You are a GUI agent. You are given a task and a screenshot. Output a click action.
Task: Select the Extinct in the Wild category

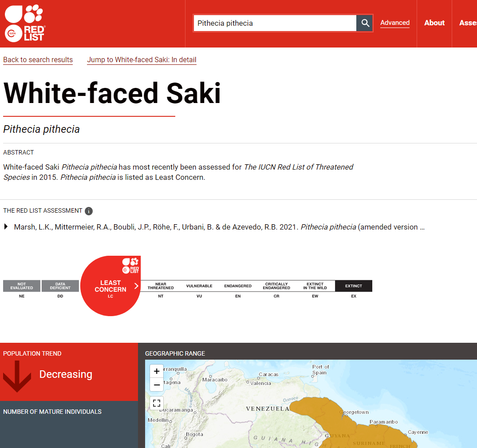pyautogui.click(x=315, y=286)
